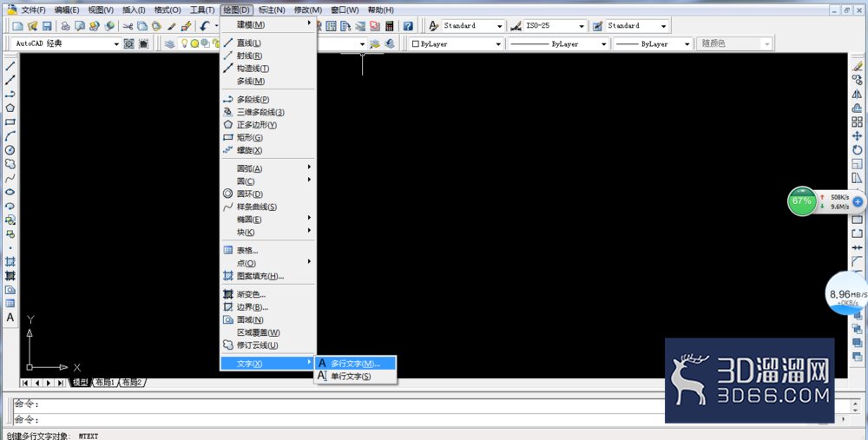Image resolution: width=868 pixels, height=440 pixels.
Task: Open the Layer Properties Manager icon
Action: [x=170, y=43]
